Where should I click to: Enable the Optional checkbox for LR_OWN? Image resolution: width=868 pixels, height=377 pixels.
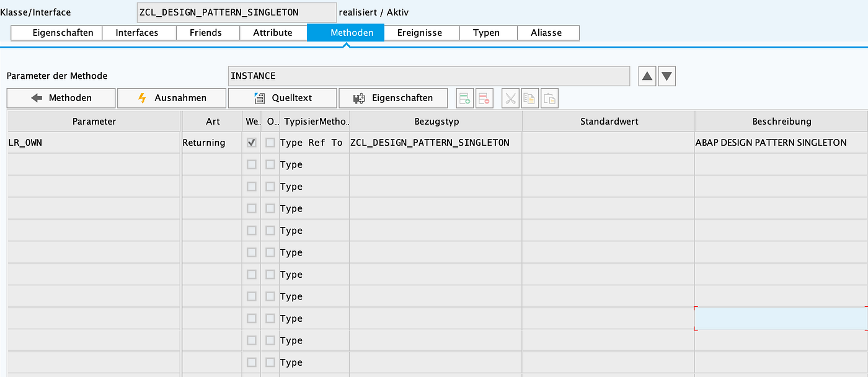[x=270, y=142]
